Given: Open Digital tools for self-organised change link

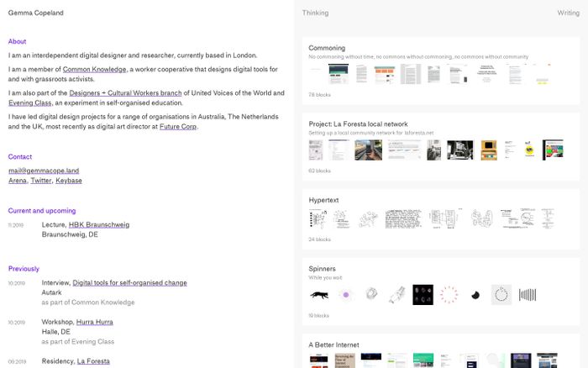Looking at the screenshot, I should click(130, 283).
